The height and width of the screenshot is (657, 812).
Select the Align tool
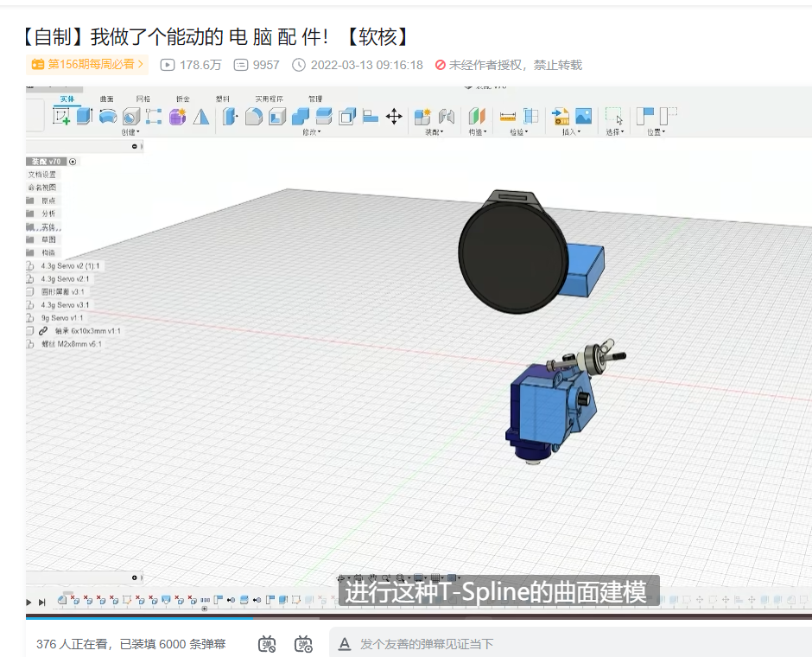371,117
